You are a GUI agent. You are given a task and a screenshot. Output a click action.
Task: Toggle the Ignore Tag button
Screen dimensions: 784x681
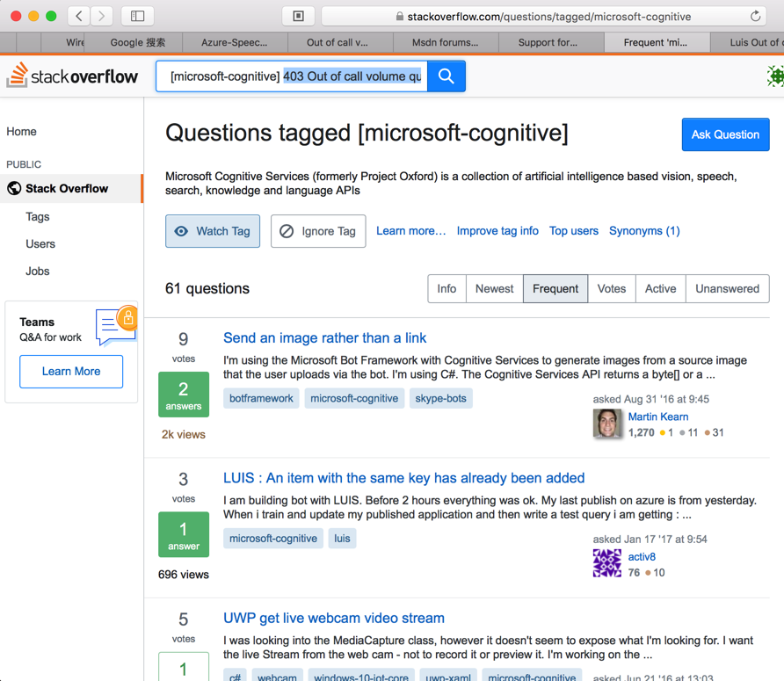coord(318,231)
